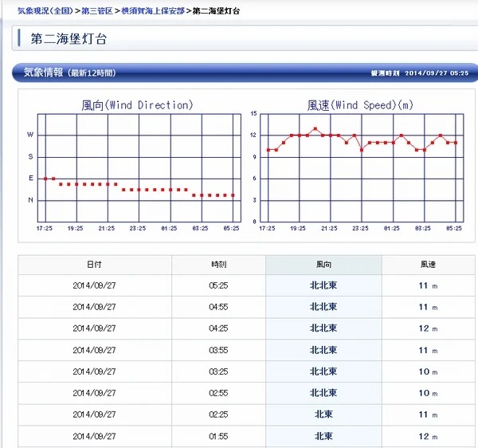Click the 風速 table column header
The image size is (478, 448).
pos(429,264)
